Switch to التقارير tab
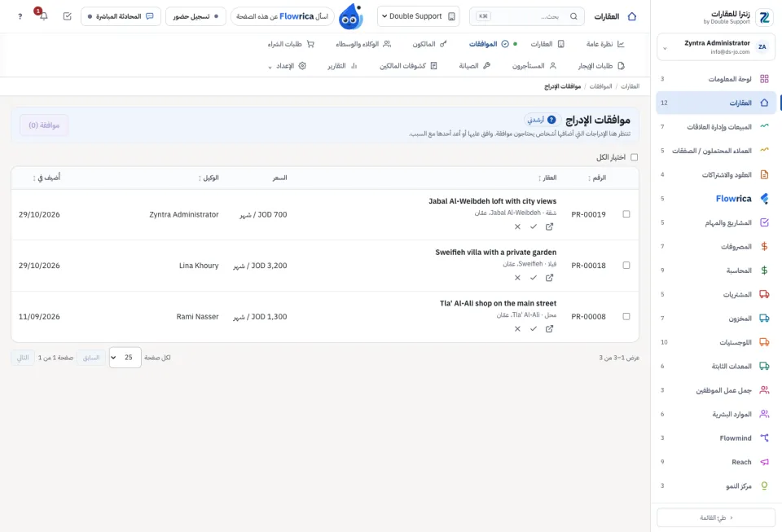Viewport: 782px width, 532px height. click(x=342, y=66)
